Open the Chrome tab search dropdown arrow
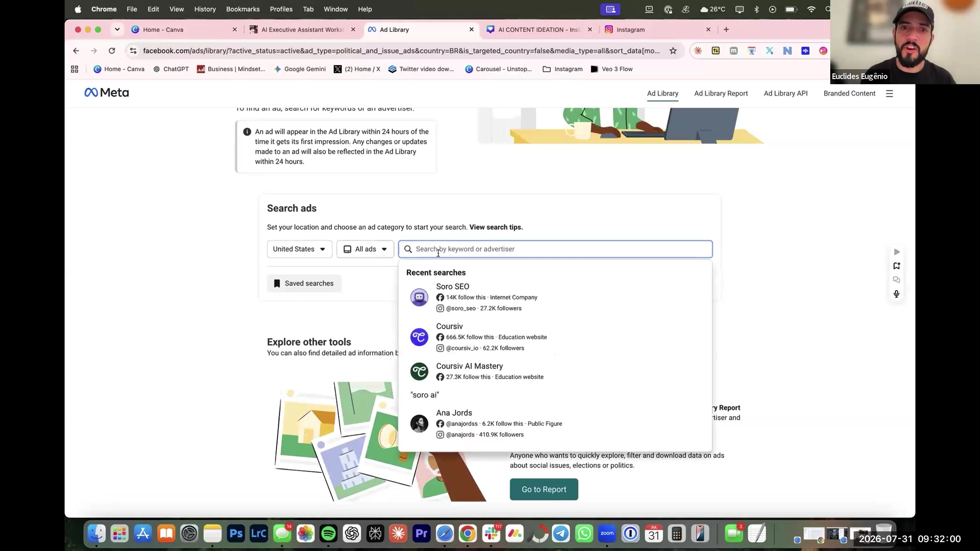Viewport: 980px width, 551px height. [117, 29]
